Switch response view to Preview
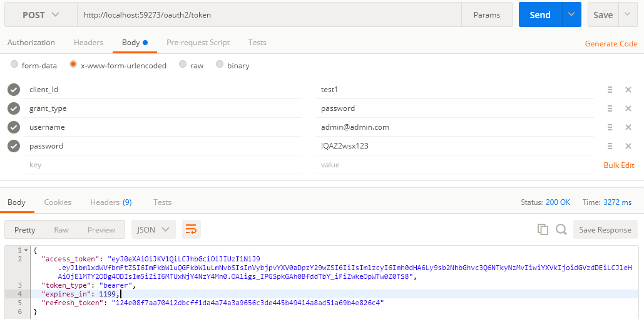 [101, 230]
